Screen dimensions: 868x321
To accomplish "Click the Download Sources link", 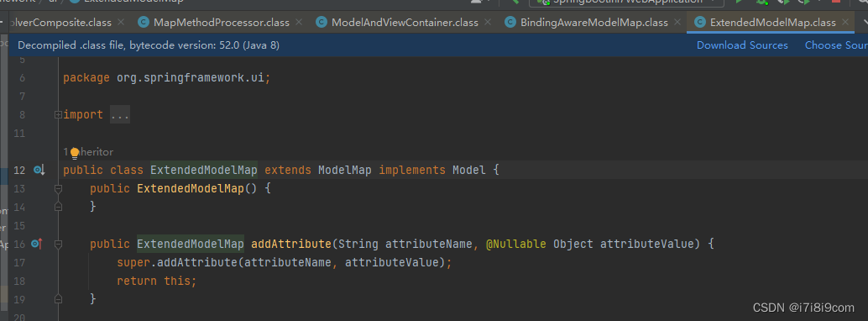I will point(742,45).
